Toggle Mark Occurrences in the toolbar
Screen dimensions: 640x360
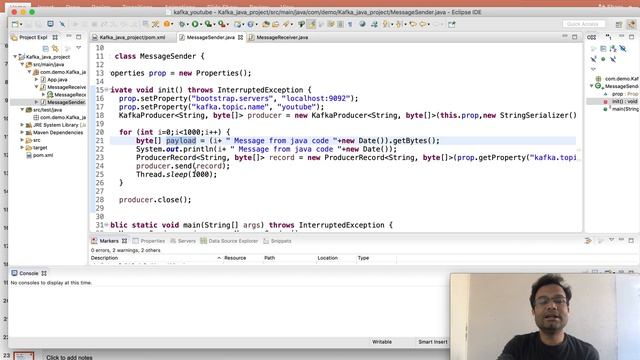click(312, 24)
